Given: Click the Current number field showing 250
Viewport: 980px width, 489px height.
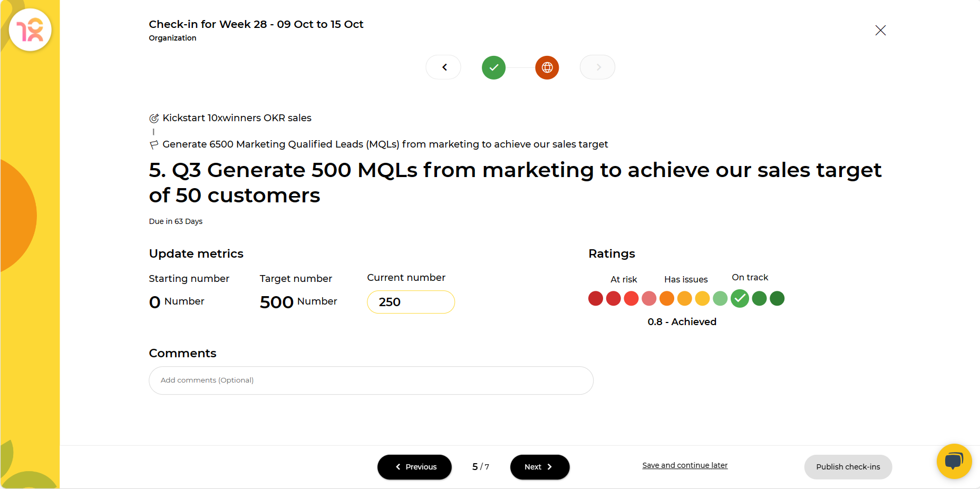Looking at the screenshot, I should [x=411, y=302].
